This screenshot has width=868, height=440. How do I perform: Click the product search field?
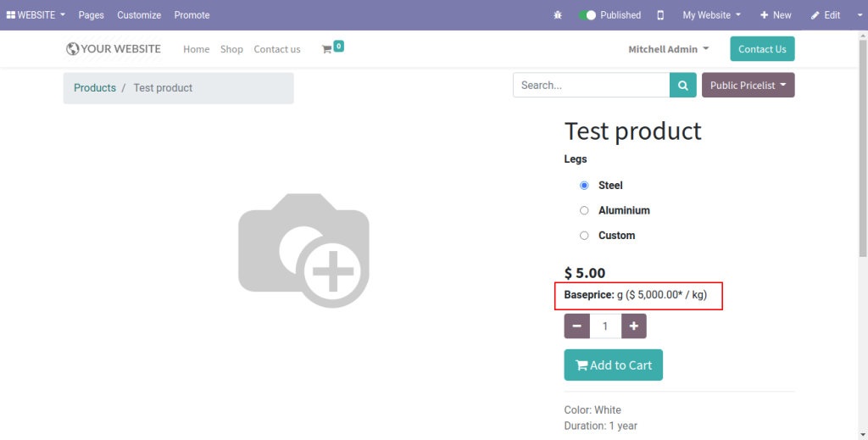pos(591,86)
